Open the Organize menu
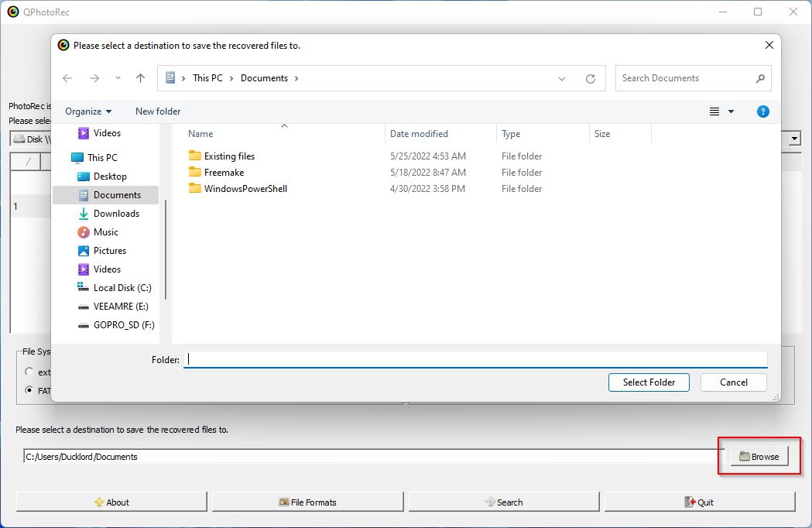The image size is (812, 528). [x=88, y=111]
